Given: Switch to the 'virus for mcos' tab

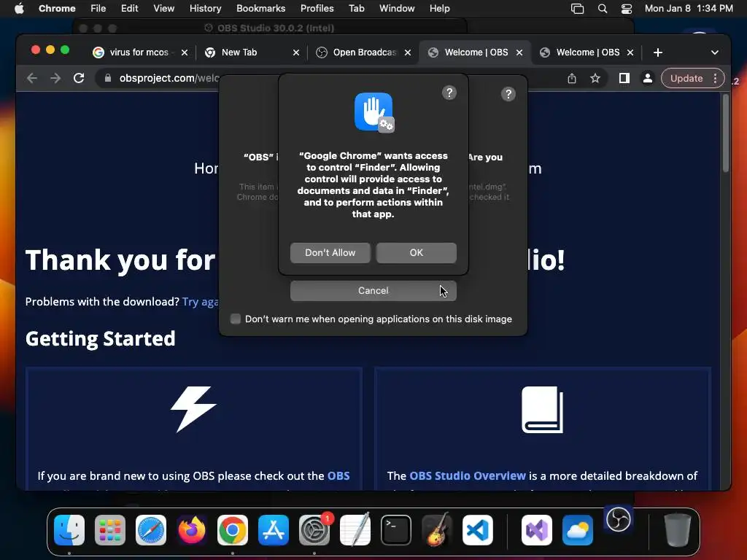Looking at the screenshot, I should coord(138,52).
